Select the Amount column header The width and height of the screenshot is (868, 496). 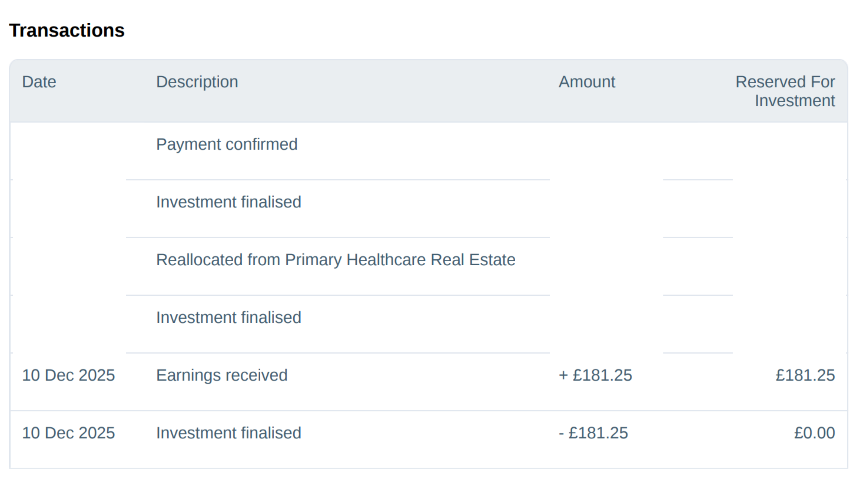point(587,82)
